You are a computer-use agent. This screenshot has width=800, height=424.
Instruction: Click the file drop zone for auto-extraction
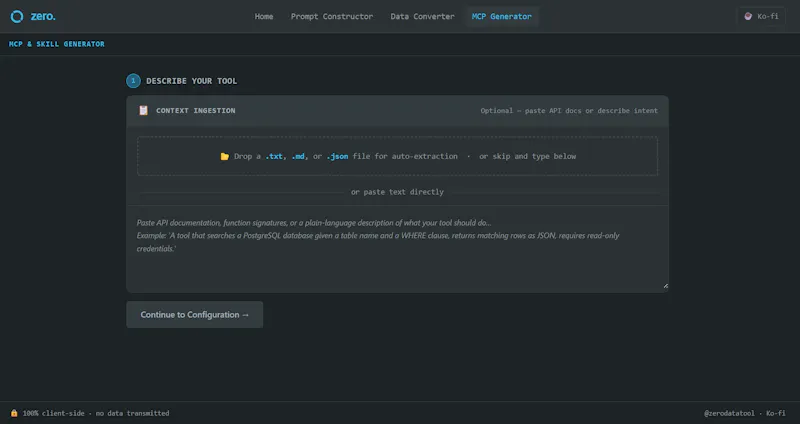pyautogui.click(x=397, y=156)
